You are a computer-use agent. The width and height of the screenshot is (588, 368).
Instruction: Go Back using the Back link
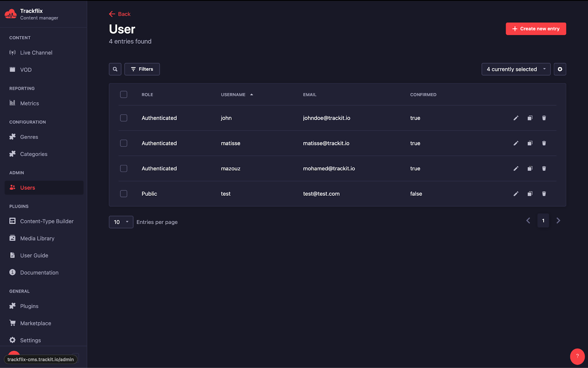click(x=120, y=14)
